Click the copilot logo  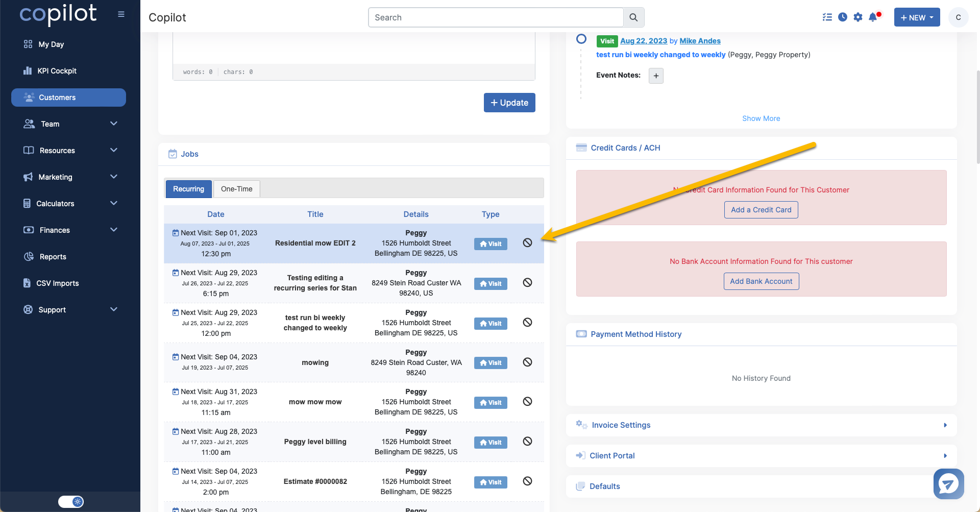coord(58,14)
